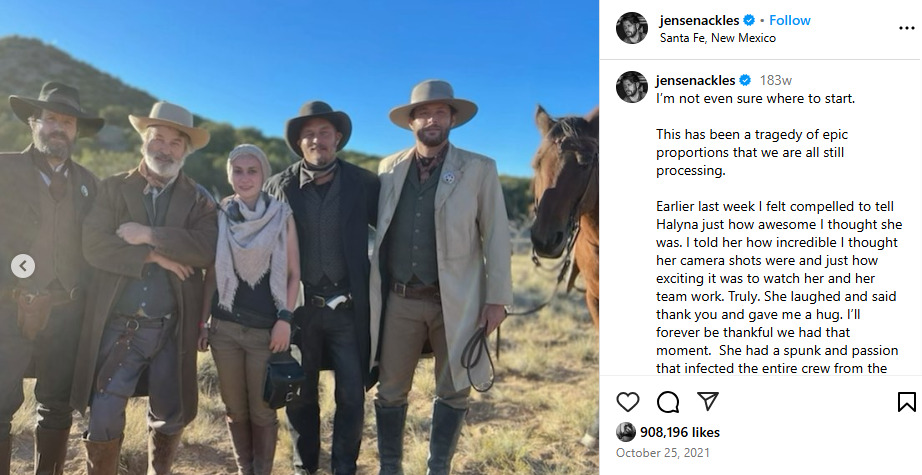
Task: Click the profile avatar beside the caption
Action: pyautogui.click(x=632, y=87)
